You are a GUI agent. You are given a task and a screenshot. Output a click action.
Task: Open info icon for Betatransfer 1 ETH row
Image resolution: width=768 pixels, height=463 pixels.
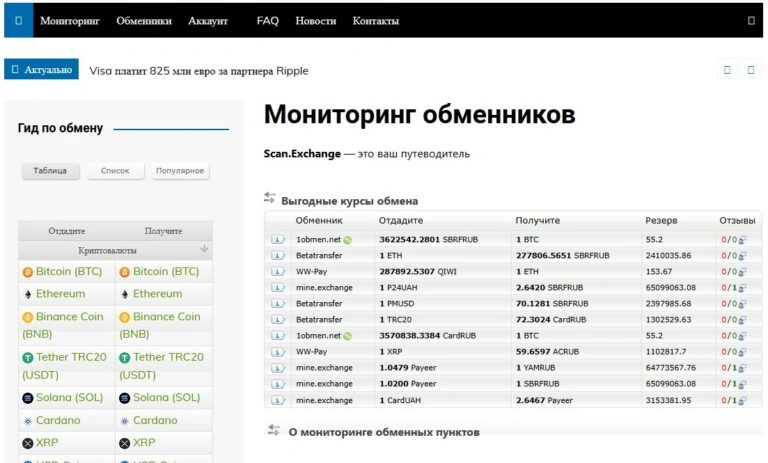pyautogui.click(x=278, y=256)
